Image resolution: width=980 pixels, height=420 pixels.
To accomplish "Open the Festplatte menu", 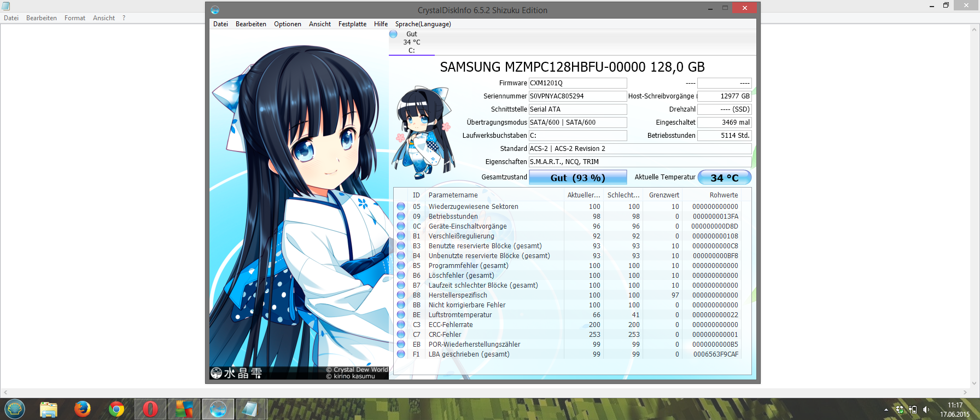I will pos(352,24).
